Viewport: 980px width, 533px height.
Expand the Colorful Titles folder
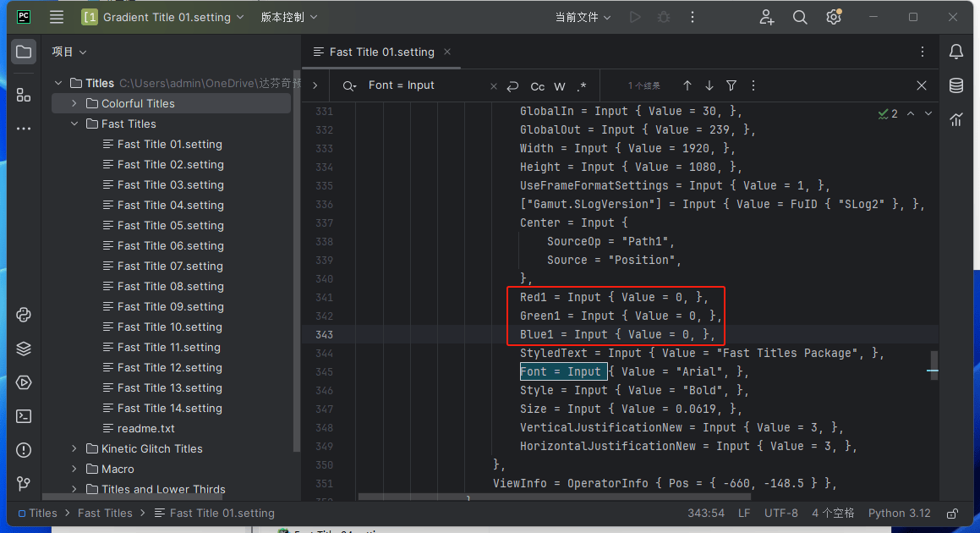74,103
